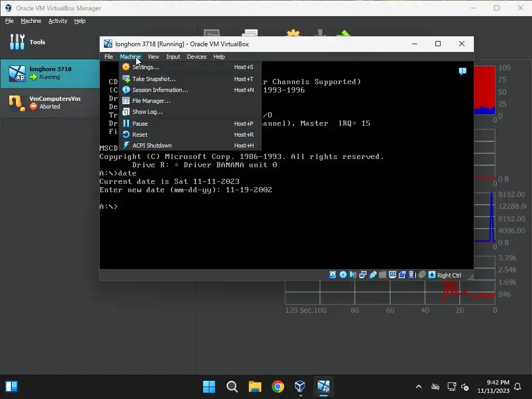The width and height of the screenshot is (532, 399).
Task: Open the VM window's File menu
Action: pos(109,57)
